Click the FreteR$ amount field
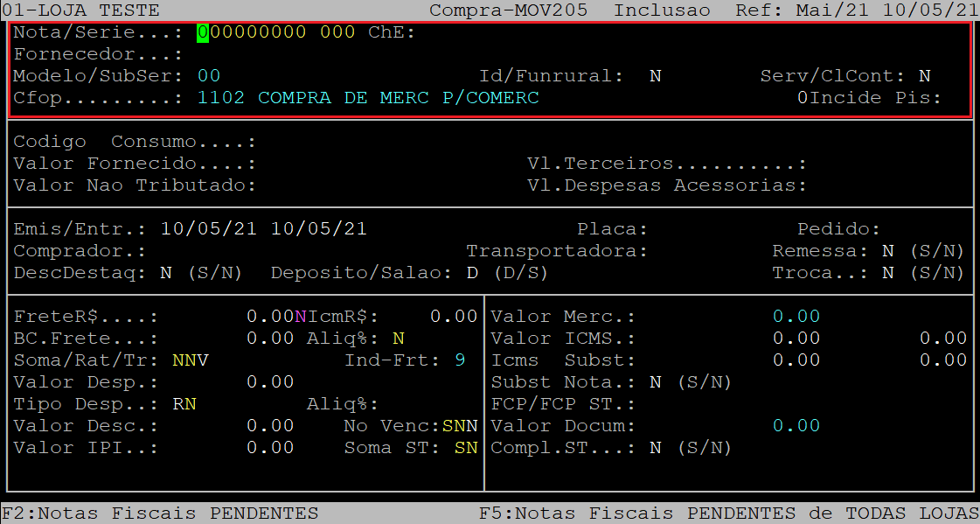980x524 pixels. 270,317
